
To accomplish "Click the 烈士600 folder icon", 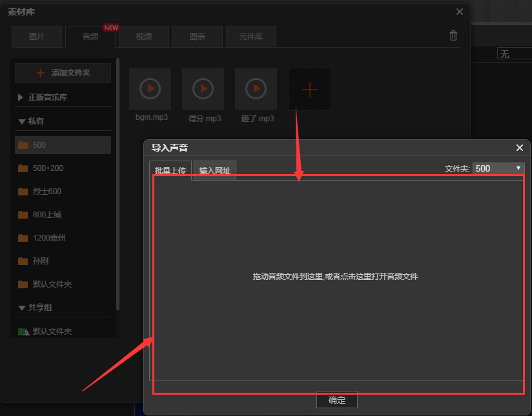I will point(23,192).
